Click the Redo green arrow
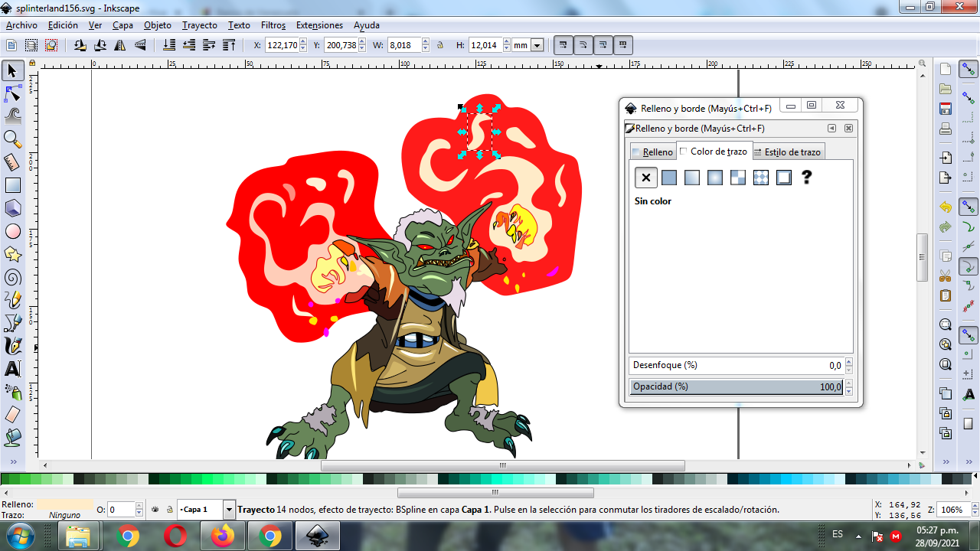 pos(946,227)
